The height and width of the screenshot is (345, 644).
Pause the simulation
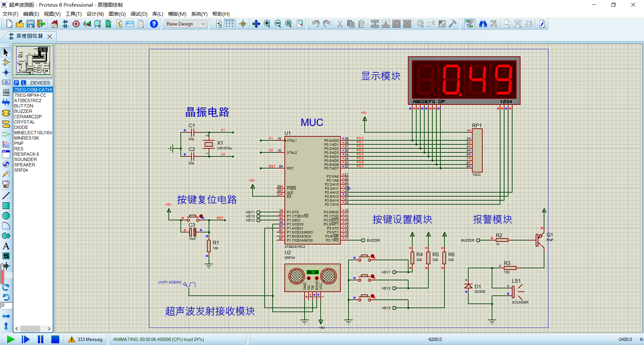41,339
